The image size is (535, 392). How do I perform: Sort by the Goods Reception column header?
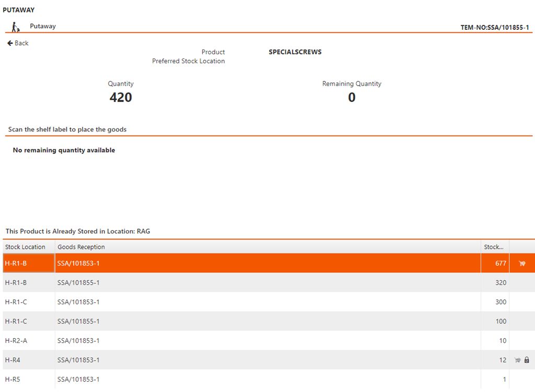click(81, 247)
